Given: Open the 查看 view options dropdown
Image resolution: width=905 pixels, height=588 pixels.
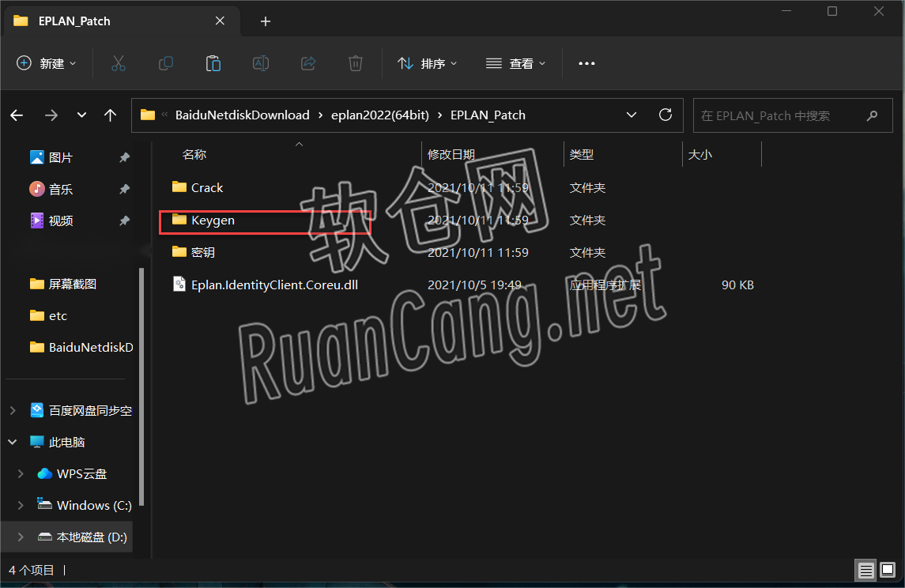Looking at the screenshot, I should click(515, 63).
